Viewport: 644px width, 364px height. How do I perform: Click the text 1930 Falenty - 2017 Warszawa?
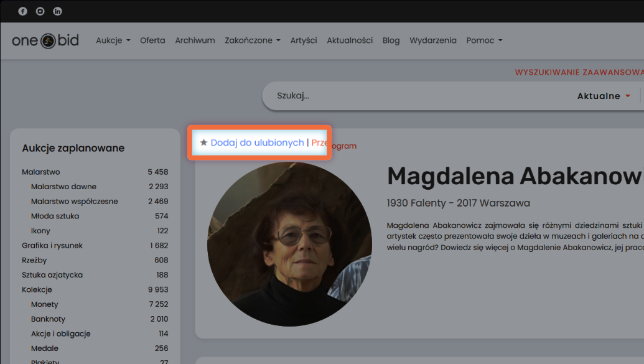[x=459, y=203]
